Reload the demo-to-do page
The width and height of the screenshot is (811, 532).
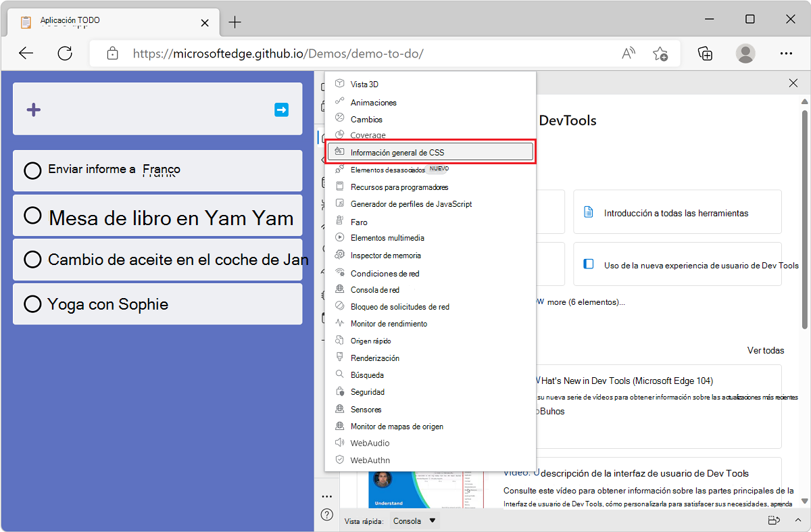tap(65, 53)
